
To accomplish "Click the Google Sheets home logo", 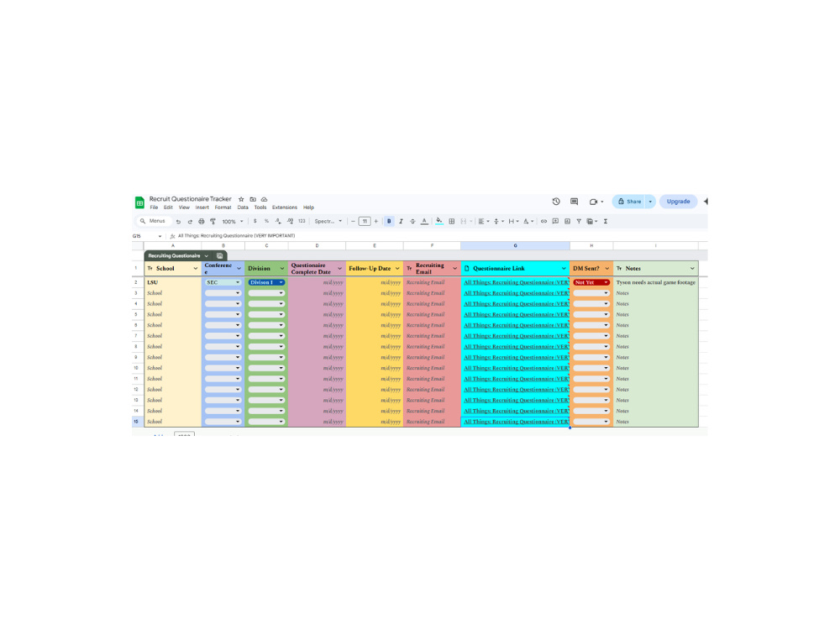I will (x=139, y=202).
